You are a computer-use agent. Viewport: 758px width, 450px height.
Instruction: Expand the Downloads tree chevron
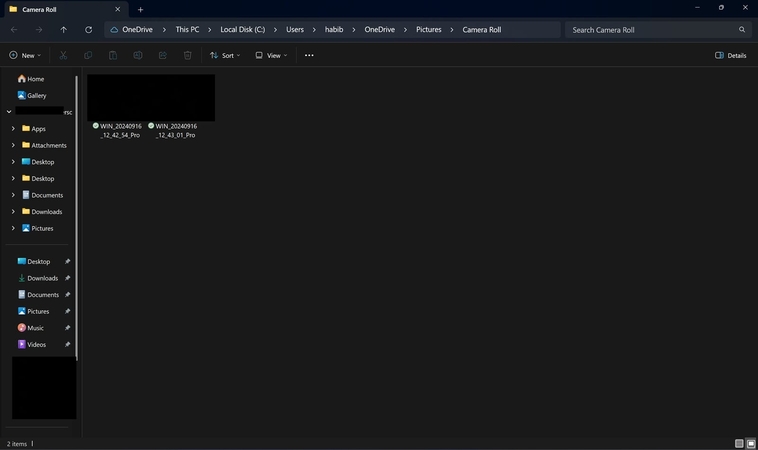[x=13, y=211]
